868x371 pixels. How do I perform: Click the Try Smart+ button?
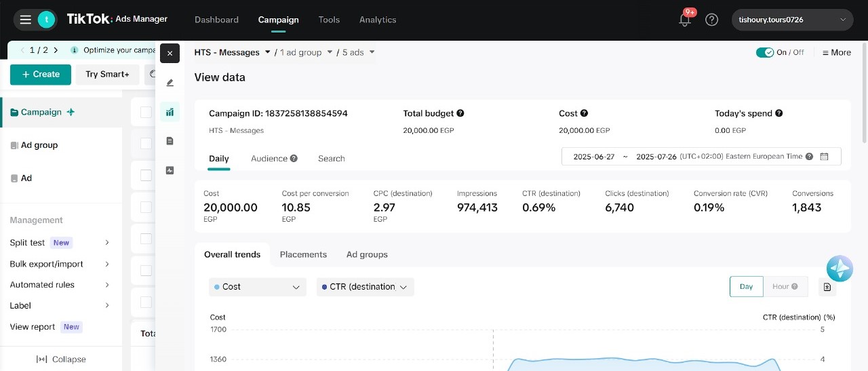[x=107, y=75]
